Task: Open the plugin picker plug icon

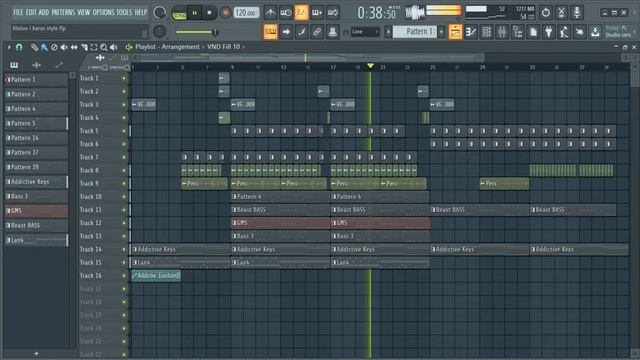Action: 549,32
